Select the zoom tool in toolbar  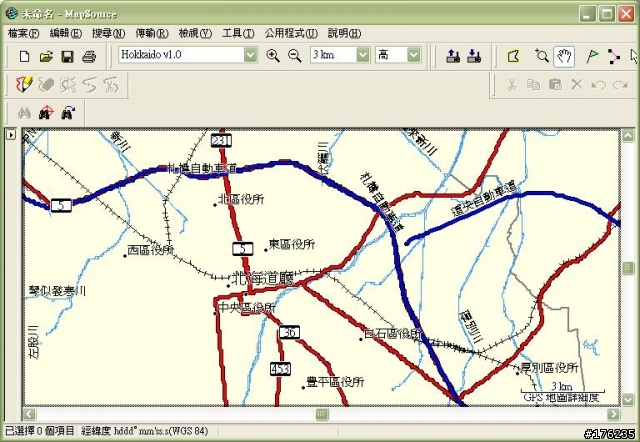(542, 56)
